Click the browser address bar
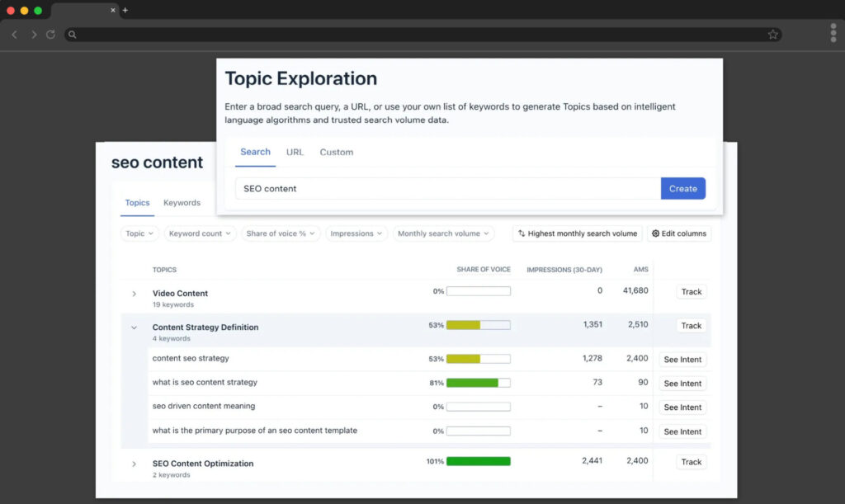 click(x=423, y=35)
